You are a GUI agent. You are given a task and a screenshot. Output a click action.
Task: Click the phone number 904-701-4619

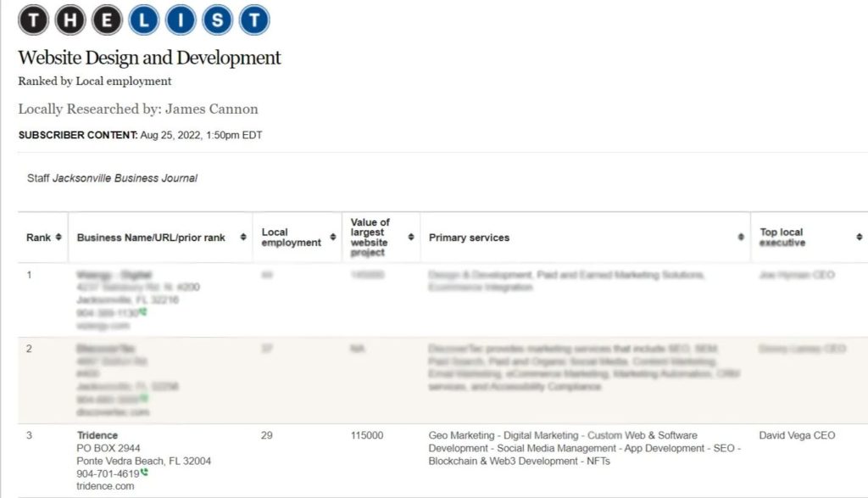(108, 474)
